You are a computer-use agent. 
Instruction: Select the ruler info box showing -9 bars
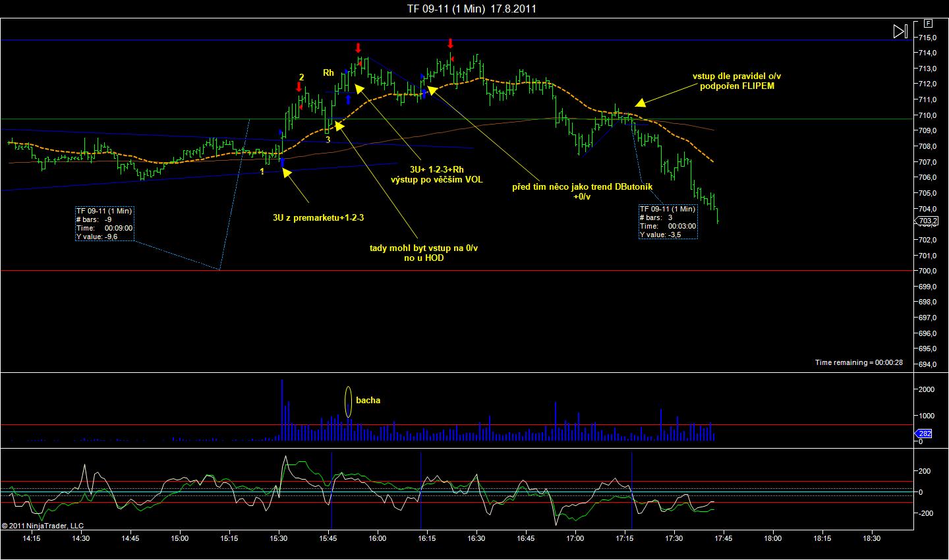pos(105,223)
